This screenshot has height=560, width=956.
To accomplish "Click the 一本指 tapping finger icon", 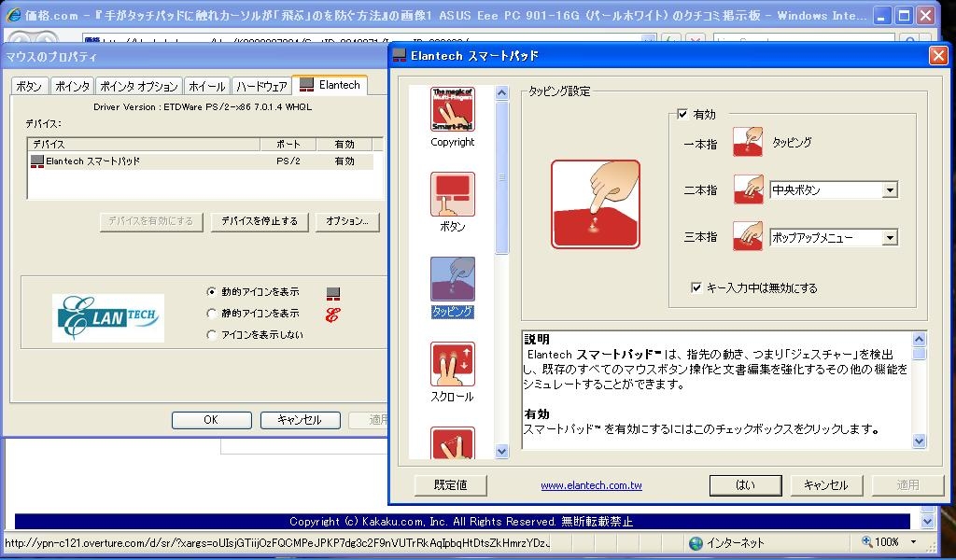I will click(748, 142).
